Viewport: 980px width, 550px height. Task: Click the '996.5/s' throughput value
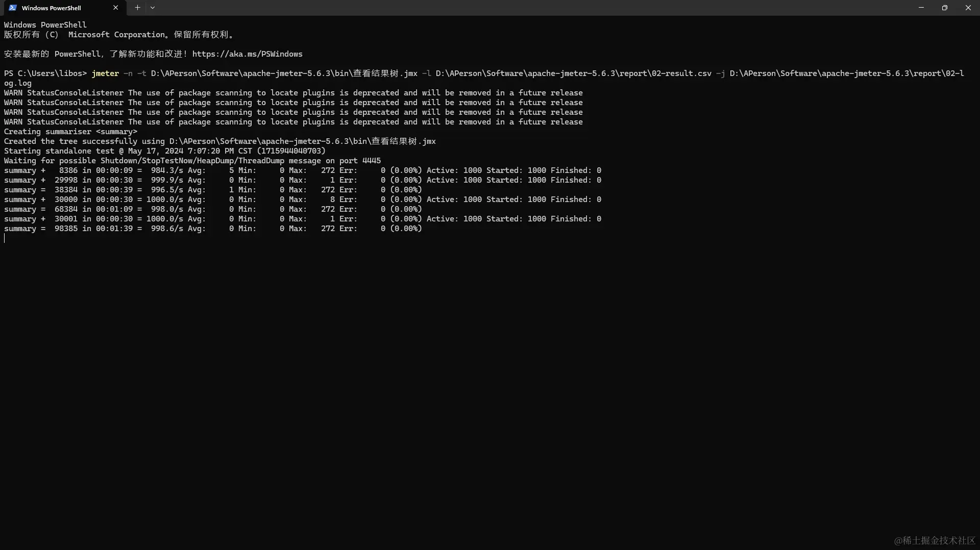click(167, 190)
